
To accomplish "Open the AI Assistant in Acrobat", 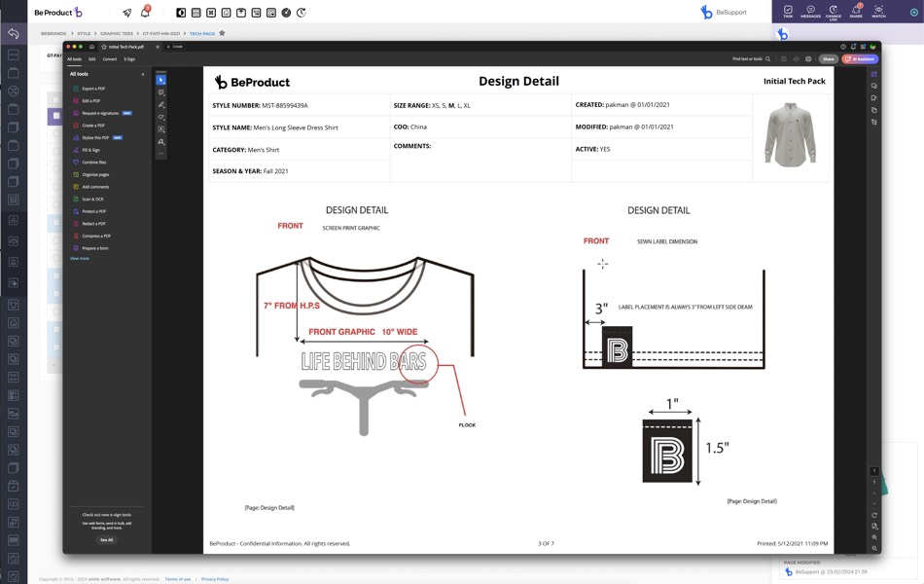I will pos(861,59).
